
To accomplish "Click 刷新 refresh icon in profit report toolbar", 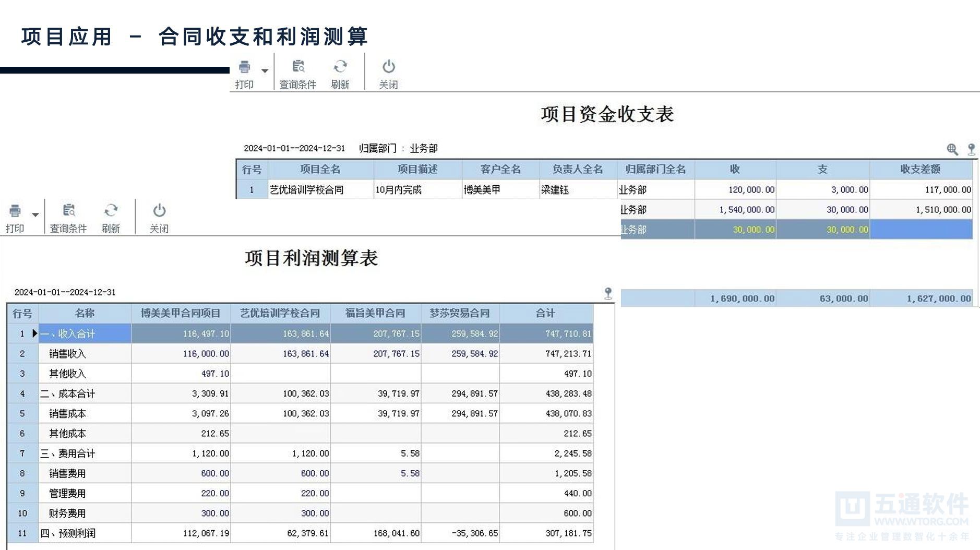I will pyautogui.click(x=111, y=210).
